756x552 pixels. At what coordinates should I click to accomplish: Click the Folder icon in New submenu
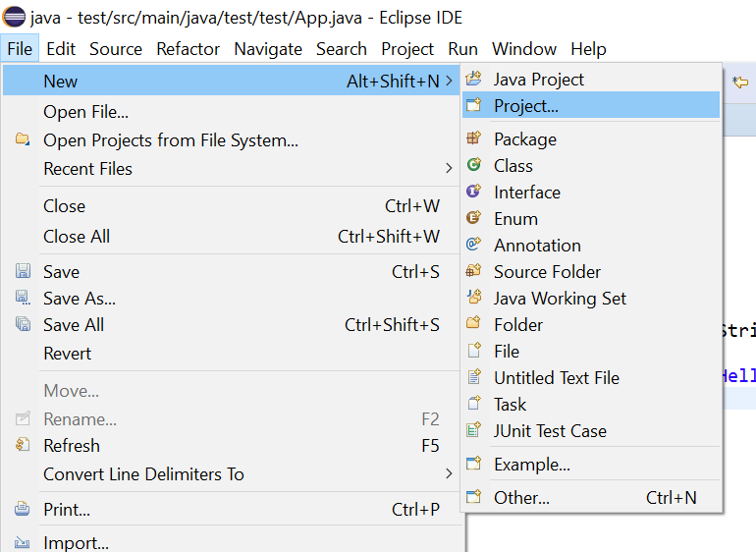point(473,323)
